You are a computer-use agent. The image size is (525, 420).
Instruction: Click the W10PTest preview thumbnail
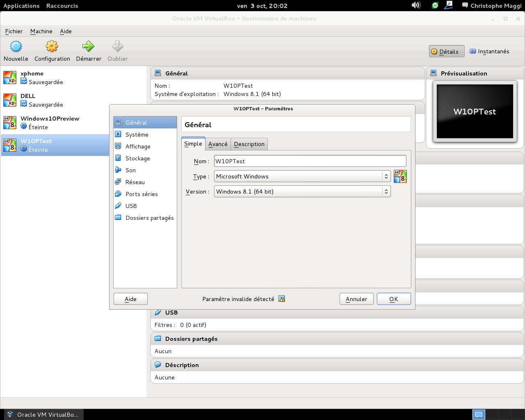coord(475,111)
